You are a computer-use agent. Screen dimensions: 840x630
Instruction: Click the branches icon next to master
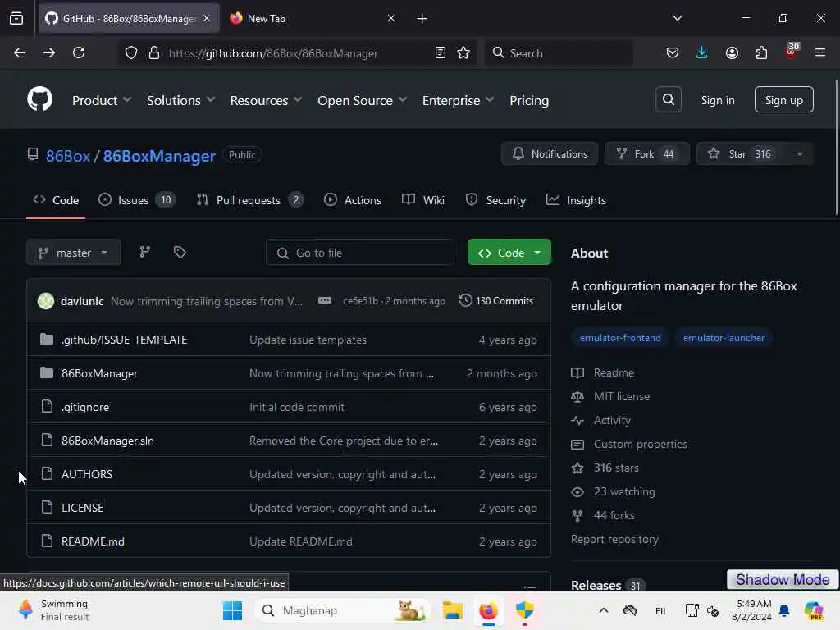coord(144,252)
